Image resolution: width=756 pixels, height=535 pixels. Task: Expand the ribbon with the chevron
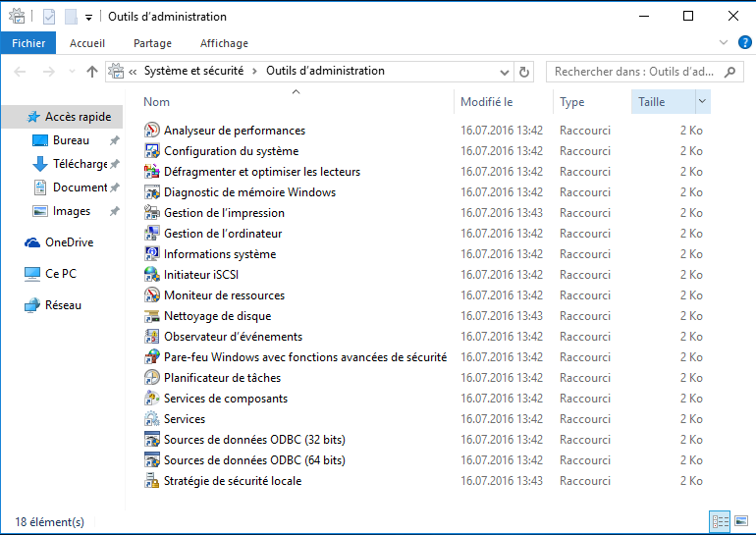(724, 42)
